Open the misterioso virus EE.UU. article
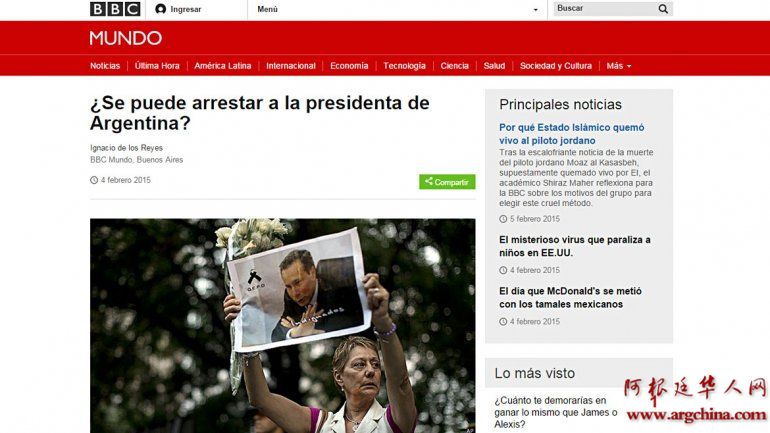Viewport: 770px width, 433px height. (575, 246)
